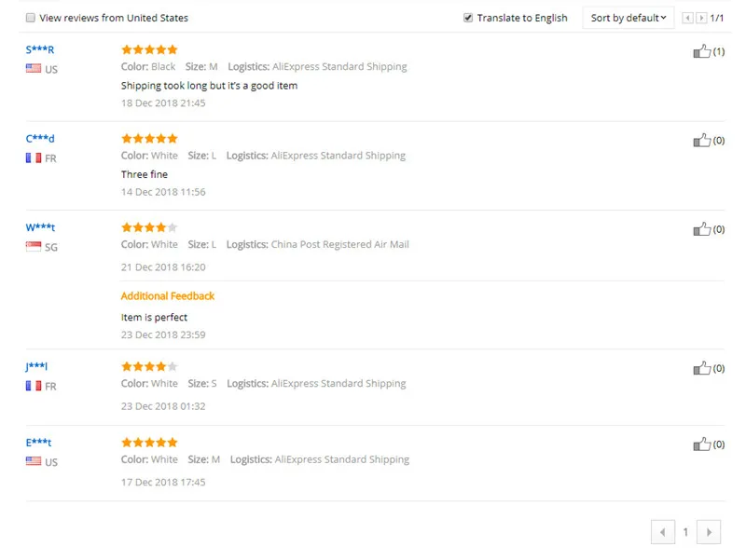Like the review from E***t
The image size is (746, 560).
[702, 444]
